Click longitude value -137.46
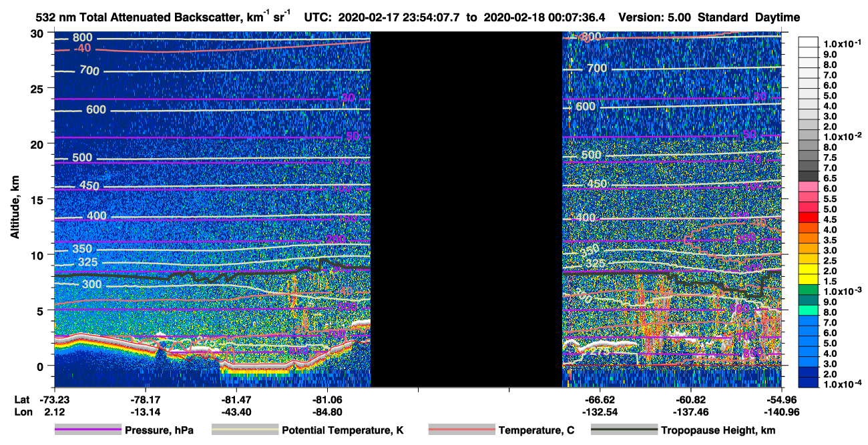The image size is (868, 445). click(x=690, y=412)
